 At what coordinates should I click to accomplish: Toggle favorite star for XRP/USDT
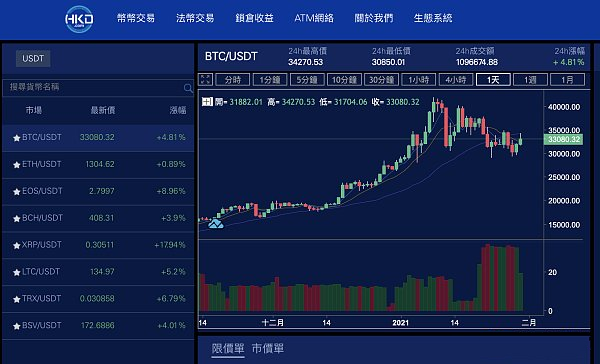click(16, 245)
